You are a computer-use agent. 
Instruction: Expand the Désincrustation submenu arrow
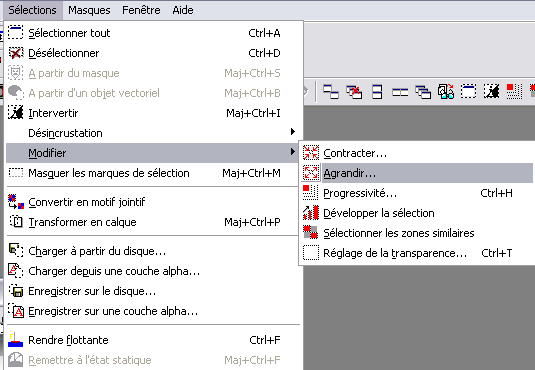(293, 132)
